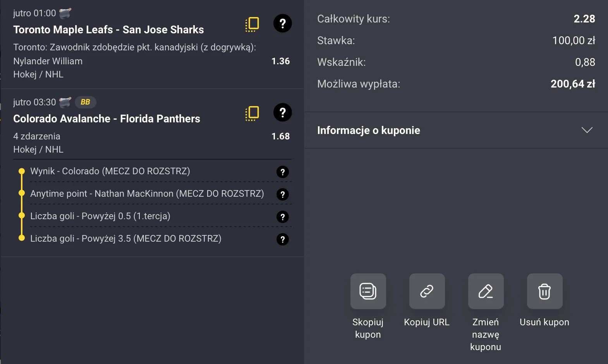Click Zawodnik zdobędzie pkt. kanadyjski market text
This screenshot has width=608, height=364.
(x=135, y=47)
